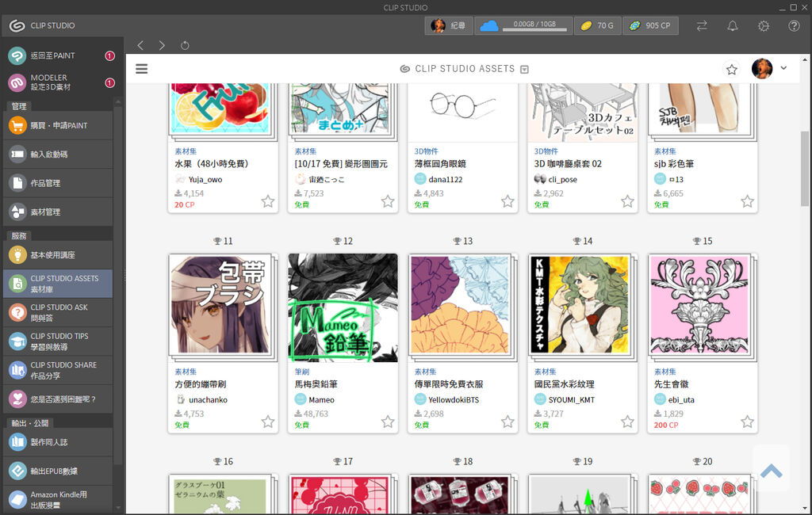Click the 3D物件 category of 薄框圓角眼鏡
Image resolution: width=812 pixels, height=515 pixels.
coord(426,151)
